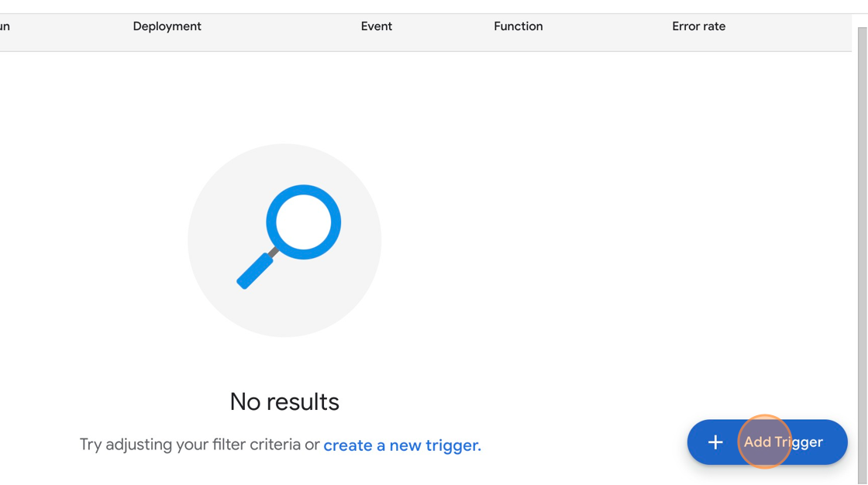This screenshot has width=868, height=485.
Task: Sort by the Deployment column header
Action: [x=167, y=26]
